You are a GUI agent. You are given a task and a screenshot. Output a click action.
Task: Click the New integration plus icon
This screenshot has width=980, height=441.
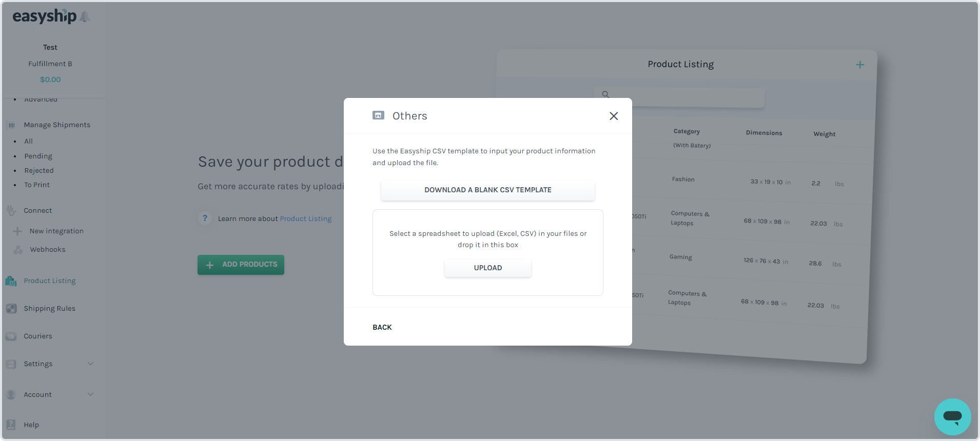(17, 231)
